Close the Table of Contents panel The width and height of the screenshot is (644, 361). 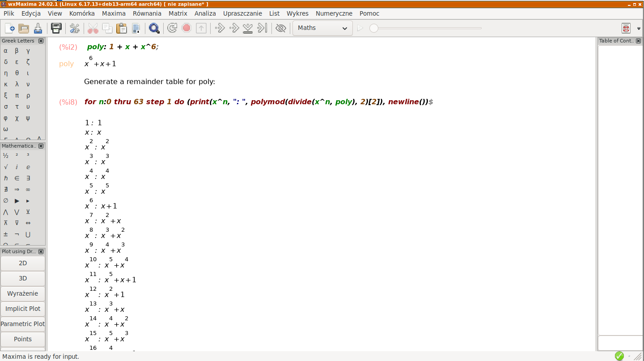click(638, 41)
